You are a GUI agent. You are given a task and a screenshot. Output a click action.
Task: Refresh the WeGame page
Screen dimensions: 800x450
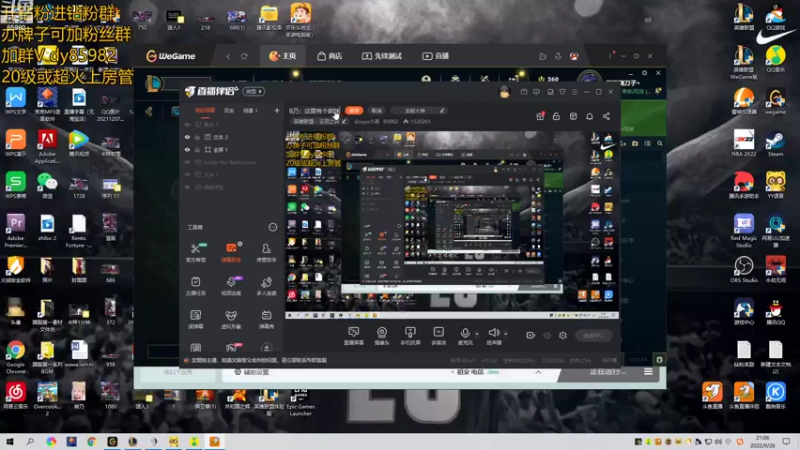coord(244,56)
